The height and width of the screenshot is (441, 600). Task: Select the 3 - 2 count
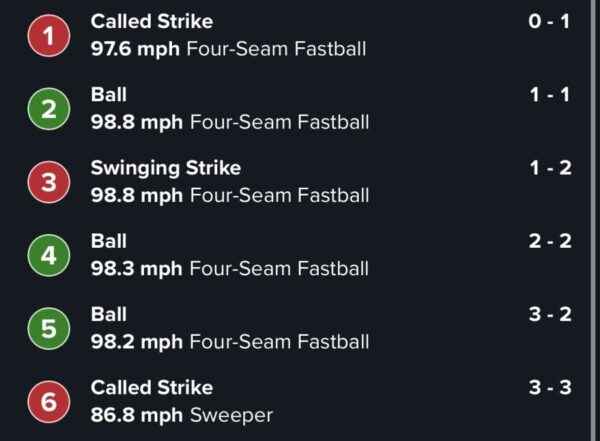pyautogui.click(x=549, y=313)
